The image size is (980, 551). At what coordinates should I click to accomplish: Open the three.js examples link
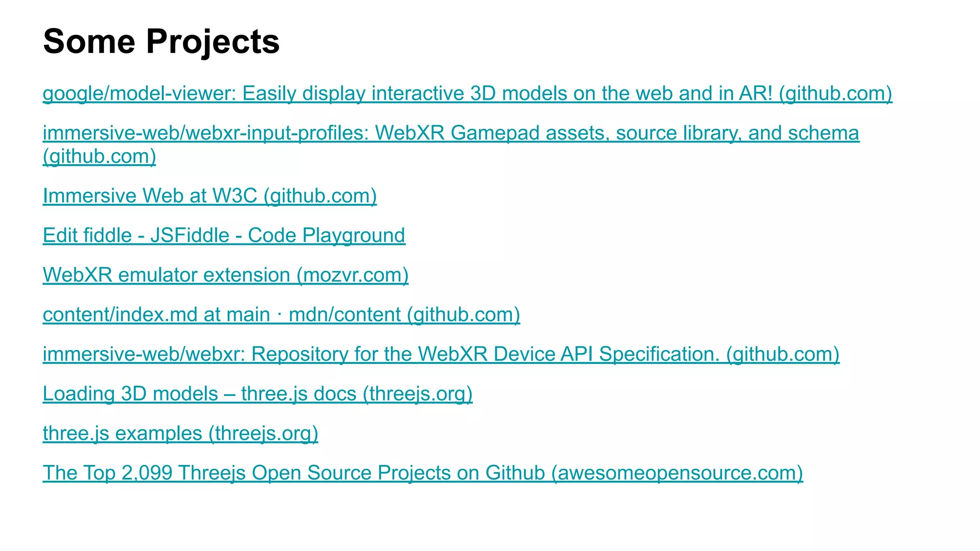point(180,433)
